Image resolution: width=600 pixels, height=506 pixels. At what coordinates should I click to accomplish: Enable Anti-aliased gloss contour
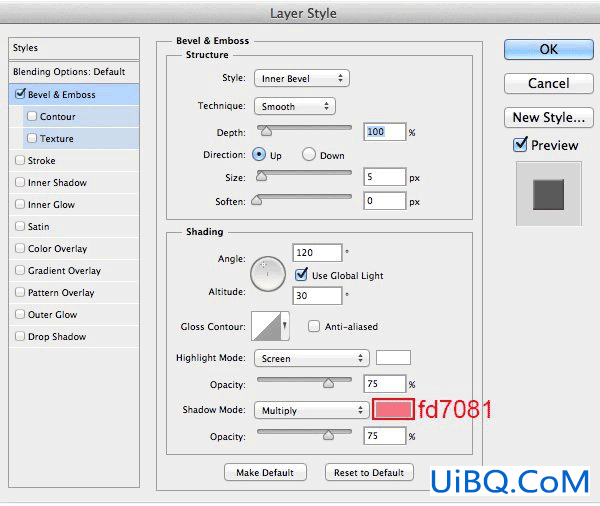tap(314, 326)
